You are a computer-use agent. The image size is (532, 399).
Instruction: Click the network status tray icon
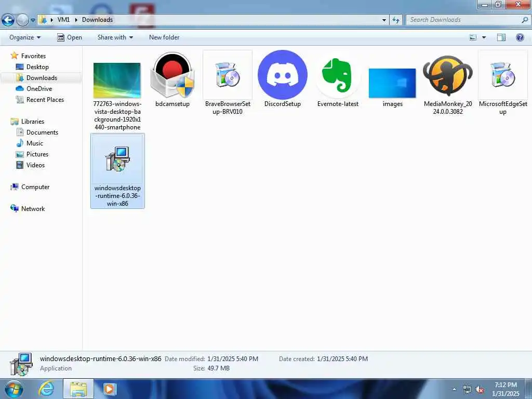(x=467, y=389)
